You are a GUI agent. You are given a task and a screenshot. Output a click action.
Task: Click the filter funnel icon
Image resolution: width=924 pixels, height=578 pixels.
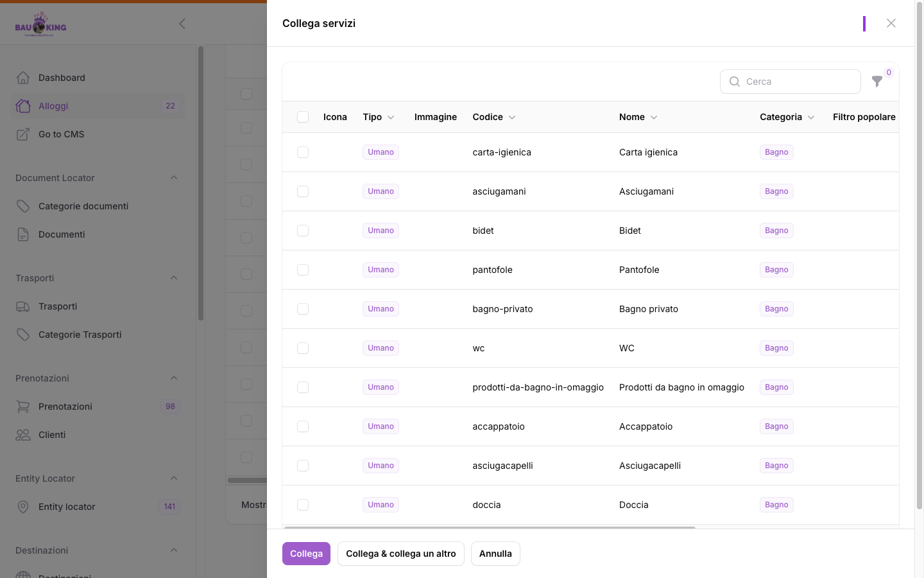877,82
